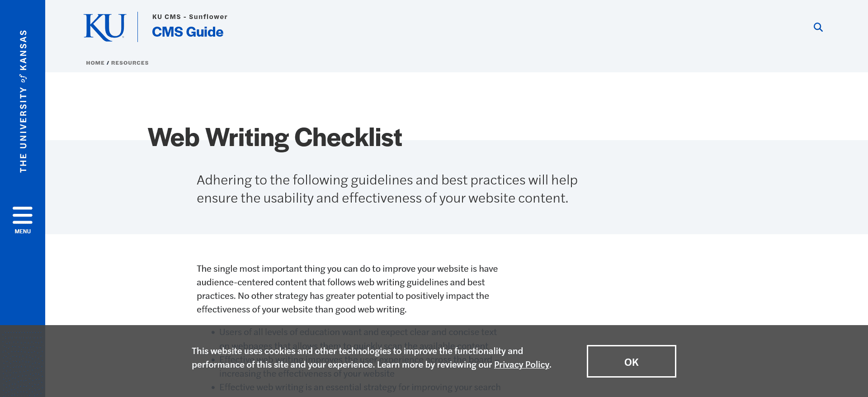Image resolution: width=868 pixels, height=397 pixels.
Task: Dismiss cookies by clicking OK
Action: pyautogui.click(x=631, y=361)
